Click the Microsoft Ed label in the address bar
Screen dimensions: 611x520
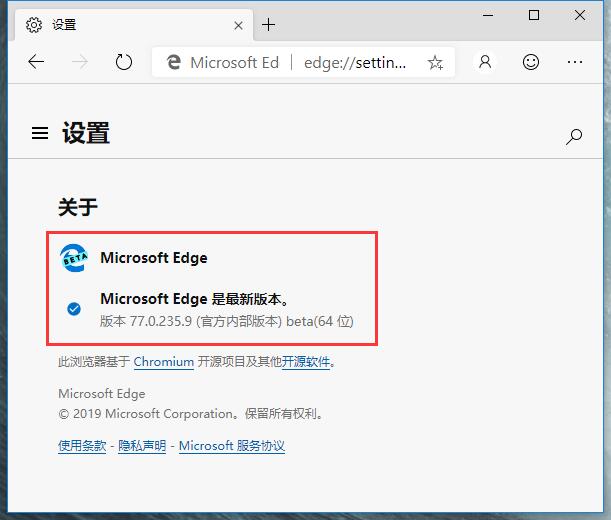coord(235,62)
